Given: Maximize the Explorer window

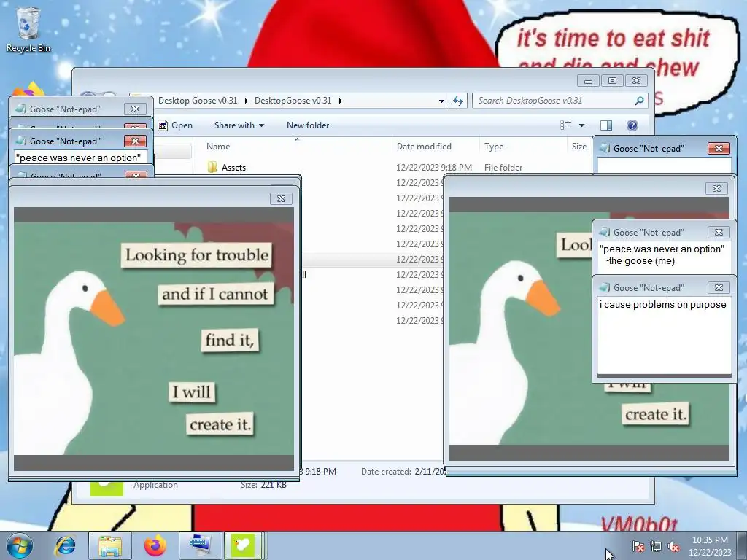Looking at the screenshot, I should tap(612, 80).
